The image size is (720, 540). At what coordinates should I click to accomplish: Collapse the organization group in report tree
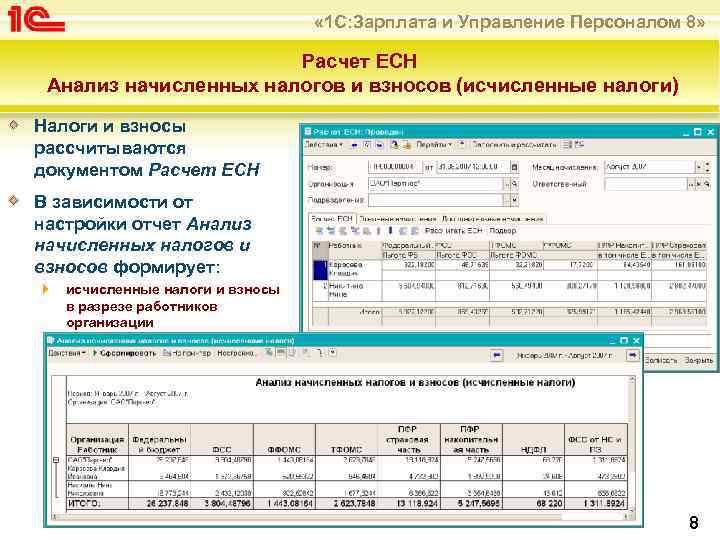(56, 460)
